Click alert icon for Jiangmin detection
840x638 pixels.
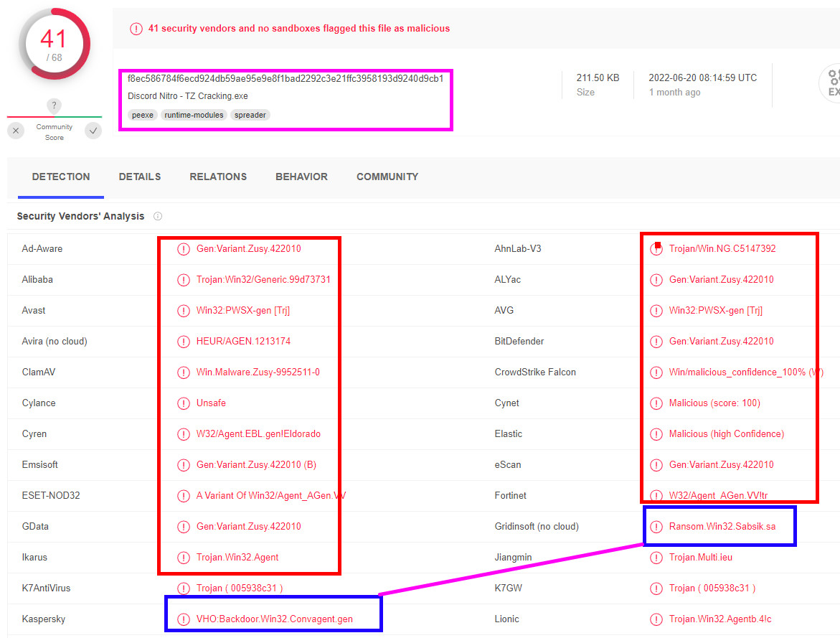click(x=656, y=558)
